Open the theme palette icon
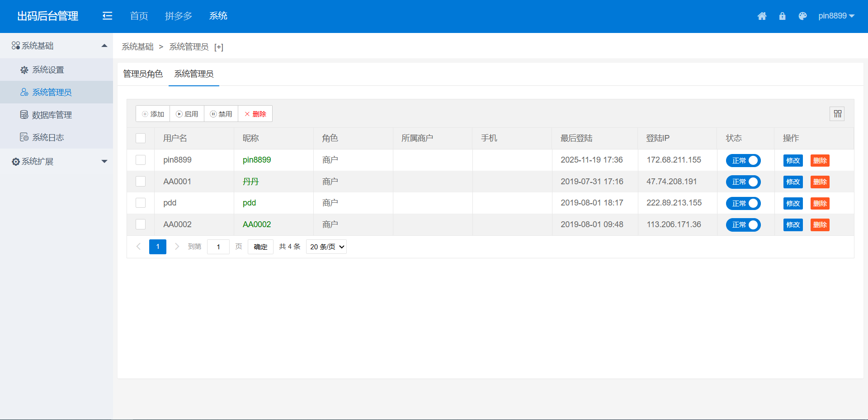This screenshot has height=420, width=868. click(802, 16)
